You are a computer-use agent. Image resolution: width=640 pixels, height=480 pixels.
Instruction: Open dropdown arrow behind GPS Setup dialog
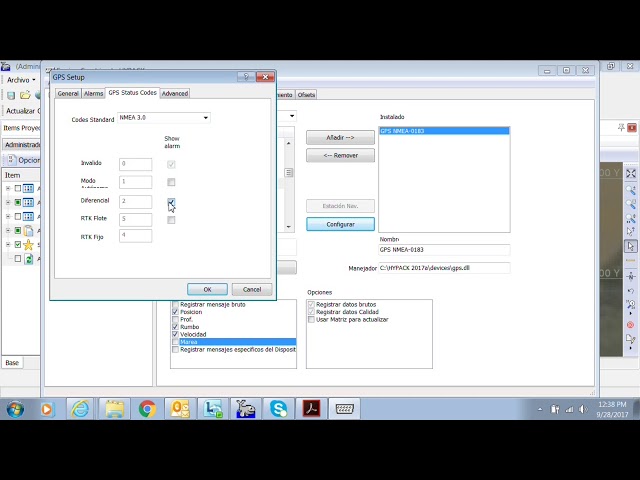[292, 116]
